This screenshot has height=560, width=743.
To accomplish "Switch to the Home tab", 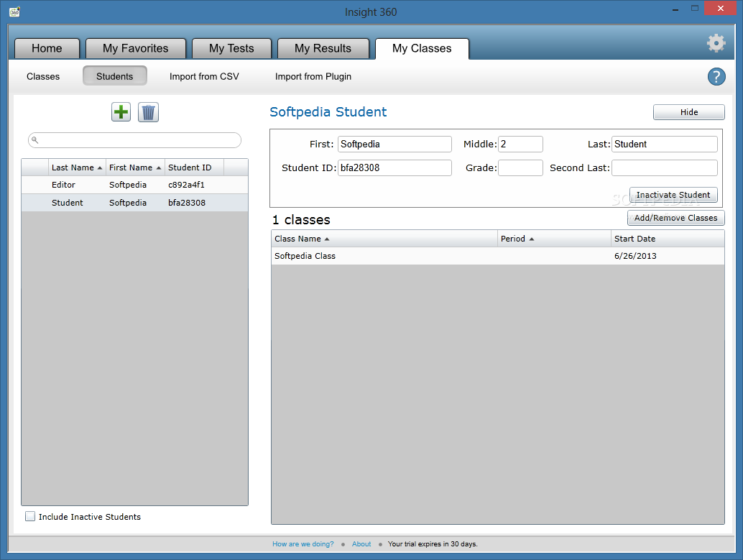I will click(47, 48).
